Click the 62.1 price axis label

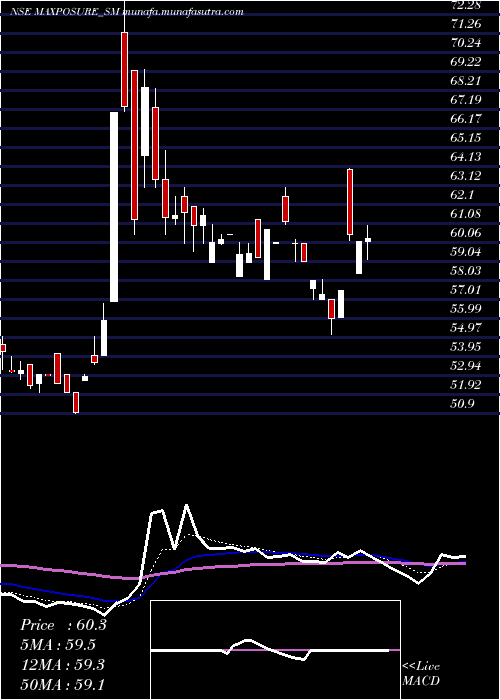(x=462, y=195)
